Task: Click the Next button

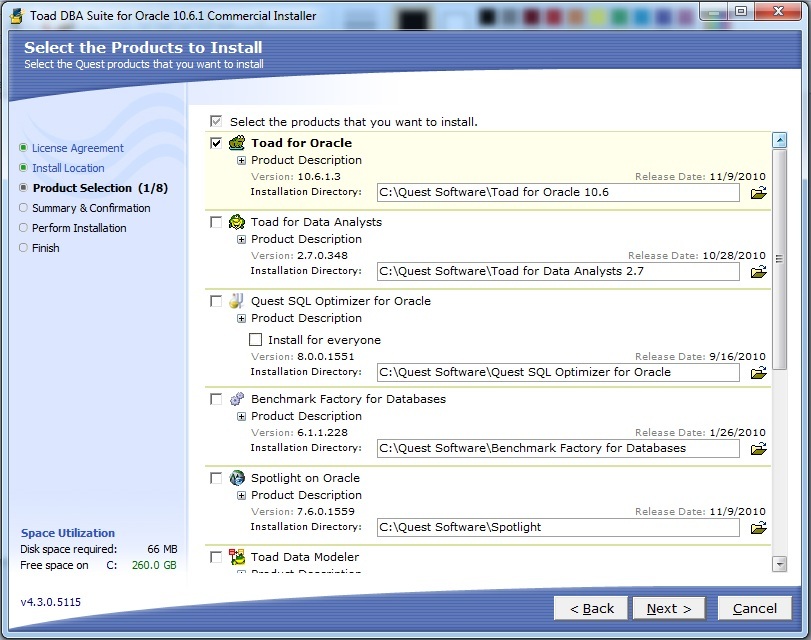Action: click(x=669, y=608)
